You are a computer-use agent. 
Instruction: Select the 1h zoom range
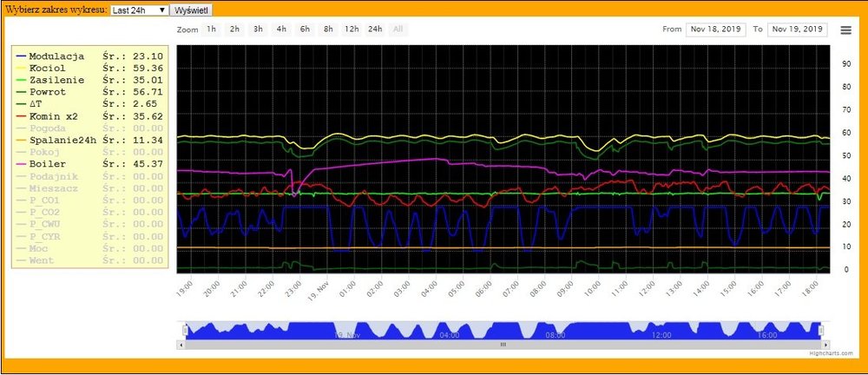tap(212, 29)
